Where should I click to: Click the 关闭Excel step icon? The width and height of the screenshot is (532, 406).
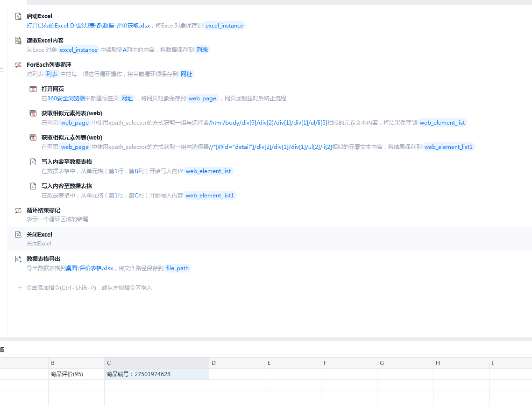coord(18,235)
